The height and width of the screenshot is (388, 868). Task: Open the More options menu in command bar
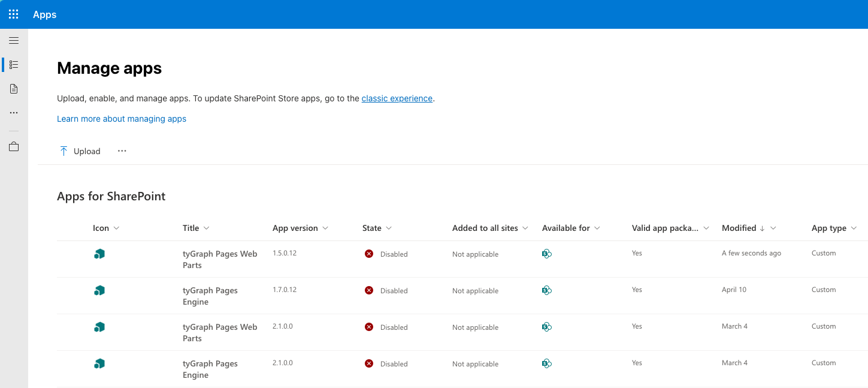122,151
